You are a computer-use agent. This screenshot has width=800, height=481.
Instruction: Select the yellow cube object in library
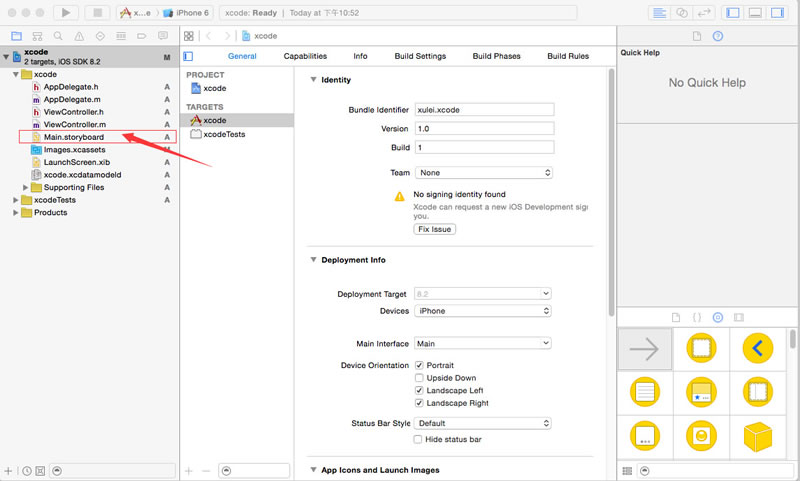pyautogui.click(x=758, y=436)
